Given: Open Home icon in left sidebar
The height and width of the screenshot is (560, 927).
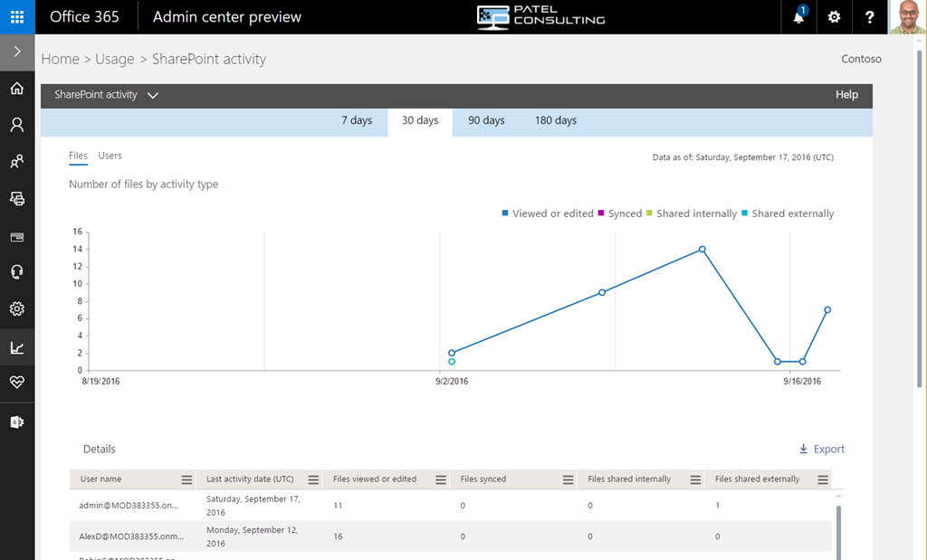Looking at the screenshot, I should [x=17, y=89].
